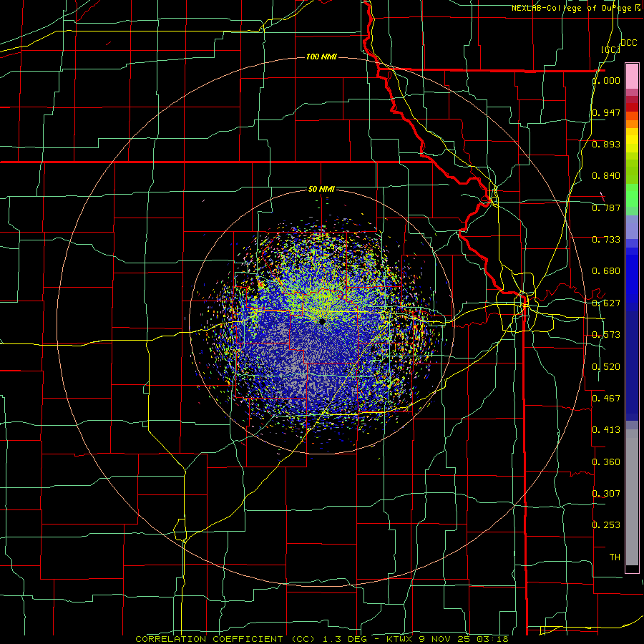Click the lavender swatch in the color scale
The width and height of the screenshot is (644, 644).
(x=632, y=227)
